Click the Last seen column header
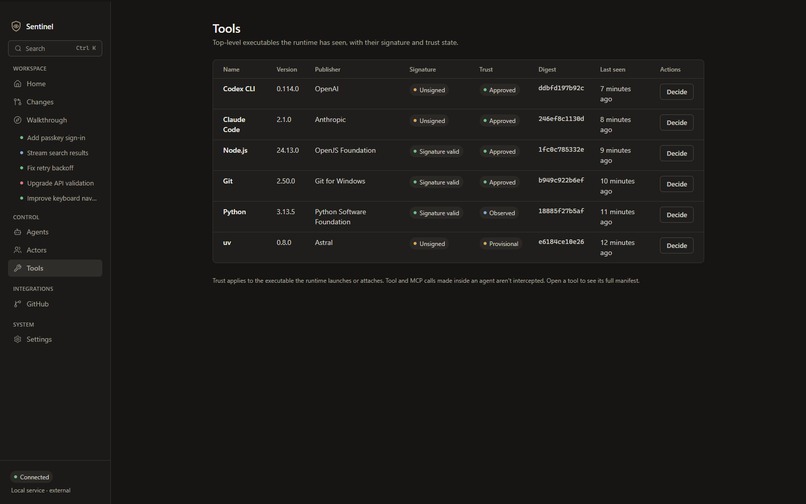Viewport: 806px width, 504px height. pyautogui.click(x=612, y=69)
